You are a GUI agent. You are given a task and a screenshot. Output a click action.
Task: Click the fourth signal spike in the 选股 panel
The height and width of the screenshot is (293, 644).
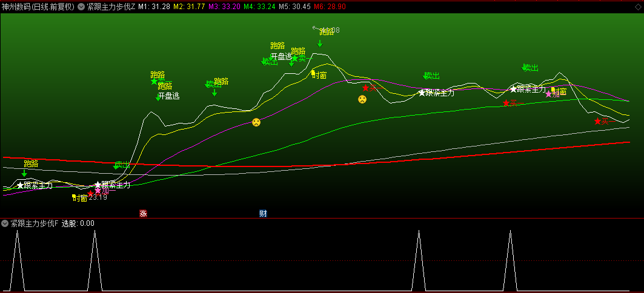tap(511, 260)
